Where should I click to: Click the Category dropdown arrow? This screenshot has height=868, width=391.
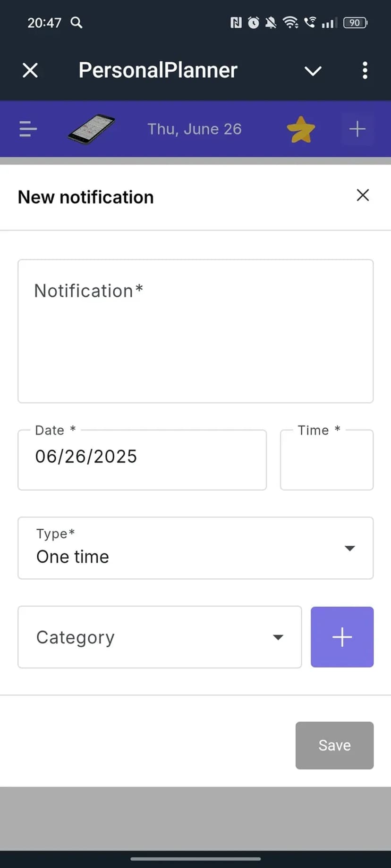tap(278, 637)
